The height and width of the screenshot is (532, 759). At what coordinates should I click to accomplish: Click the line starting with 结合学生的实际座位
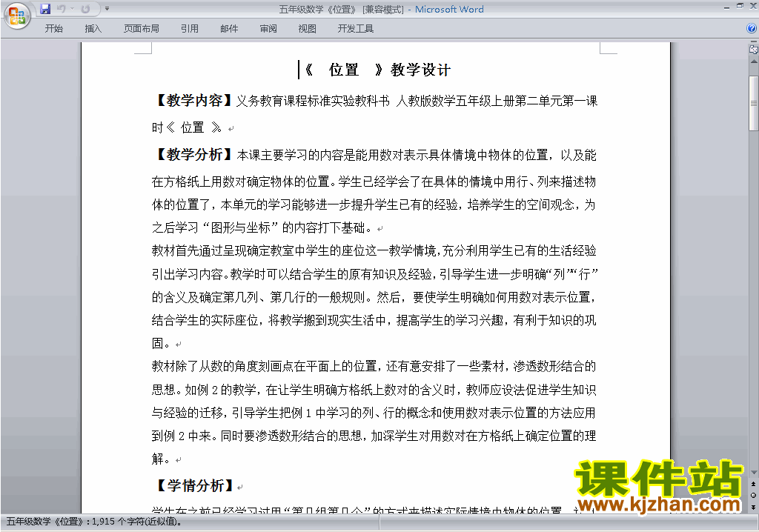click(374, 320)
